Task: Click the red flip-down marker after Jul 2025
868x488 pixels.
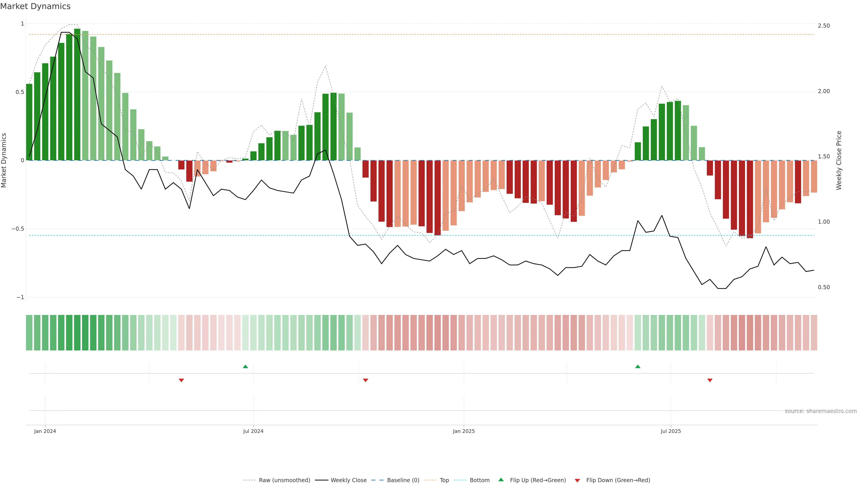Action: coord(710,380)
